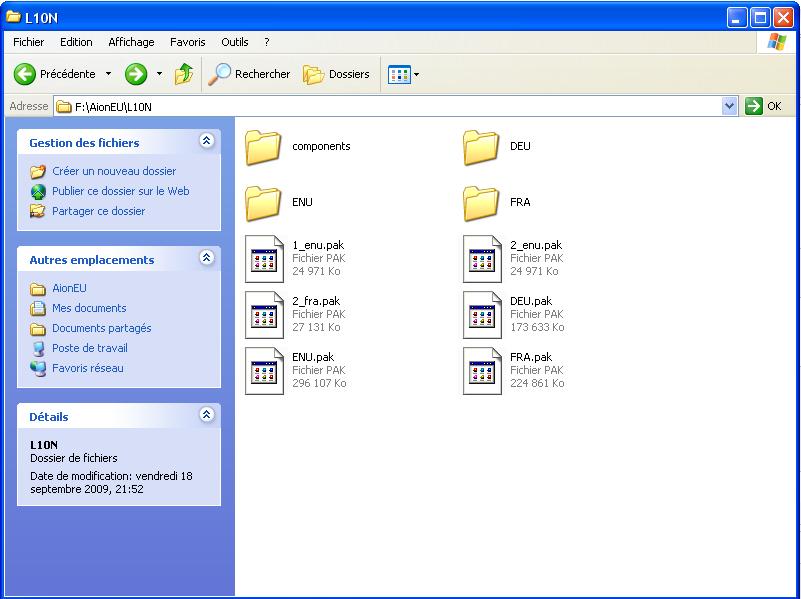Open the ? help menu

click(267, 42)
